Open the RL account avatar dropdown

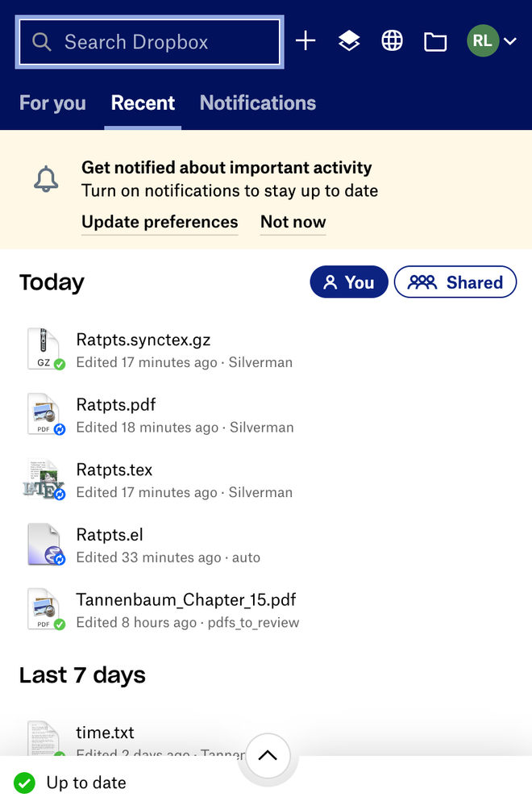tap(492, 41)
